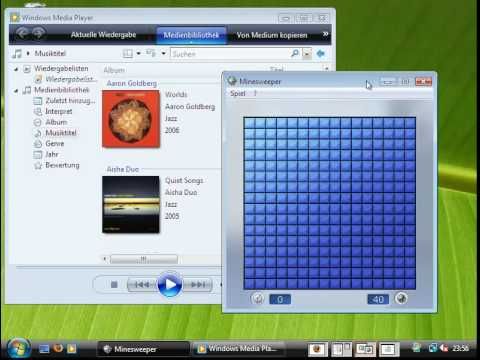Viewport: 480px width, 360px height.
Task: Click Worlds album title text
Action: 176,95
